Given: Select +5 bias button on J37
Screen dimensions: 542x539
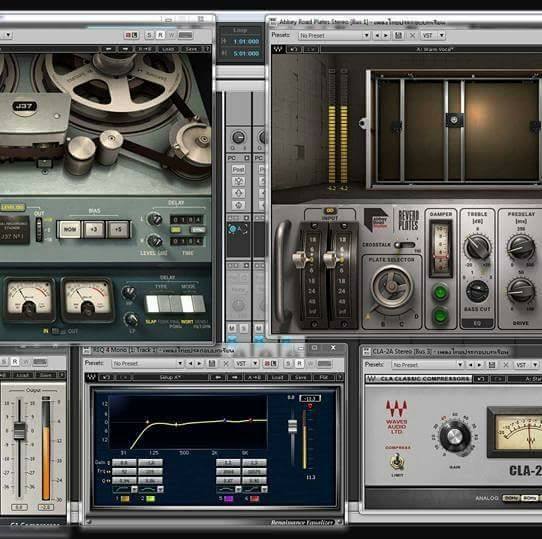Looking at the screenshot, I should [x=118, y=229].
